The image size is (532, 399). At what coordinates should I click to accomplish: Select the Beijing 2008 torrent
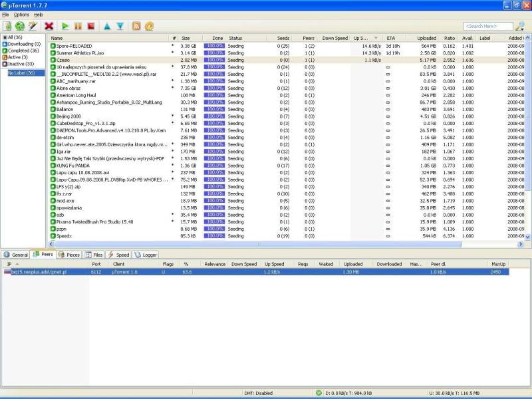point(287,116)
